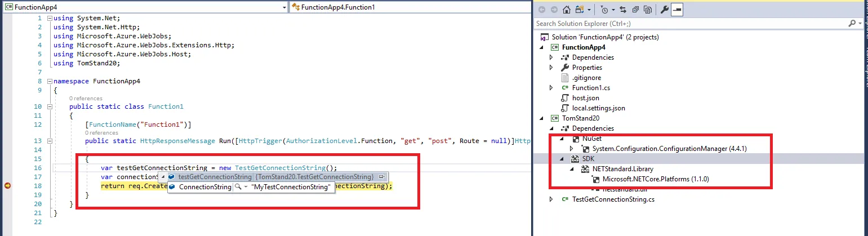Toggle the Preview Selected Items button
Image resolution: width=868 pixels, height=236 pixels.
coord(677,10)
